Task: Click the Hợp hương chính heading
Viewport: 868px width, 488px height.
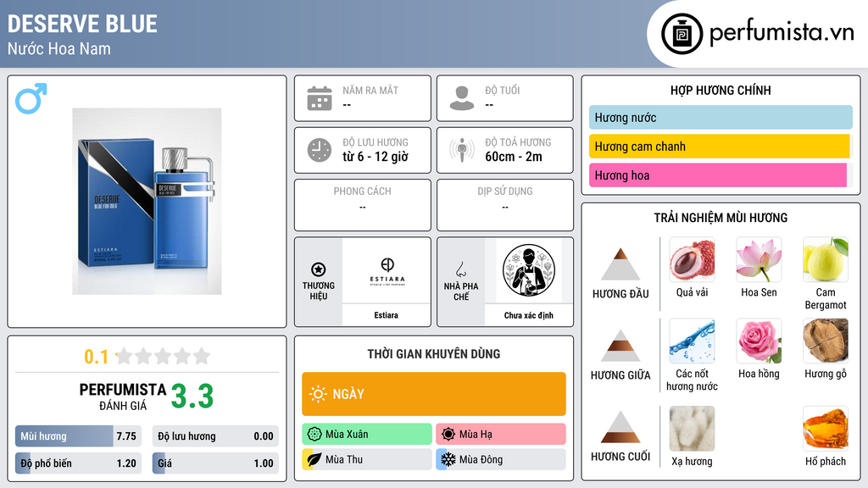Action: point(721,90)
